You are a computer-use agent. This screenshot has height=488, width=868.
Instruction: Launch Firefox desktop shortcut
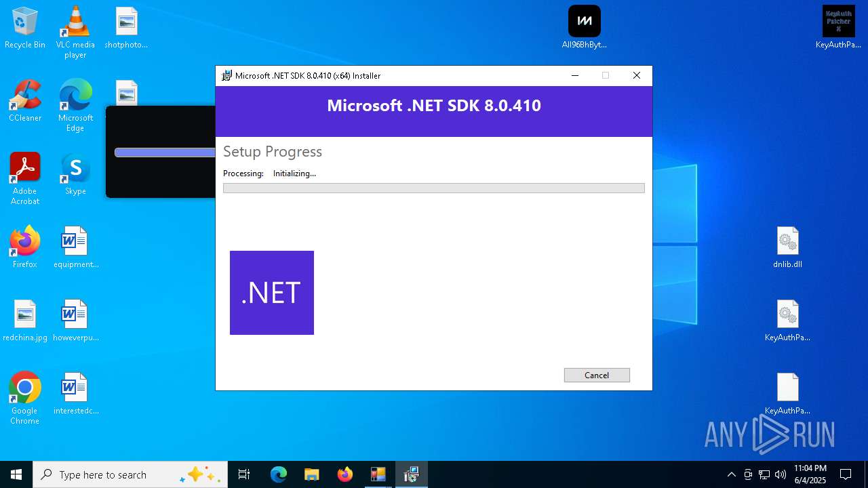25,247
